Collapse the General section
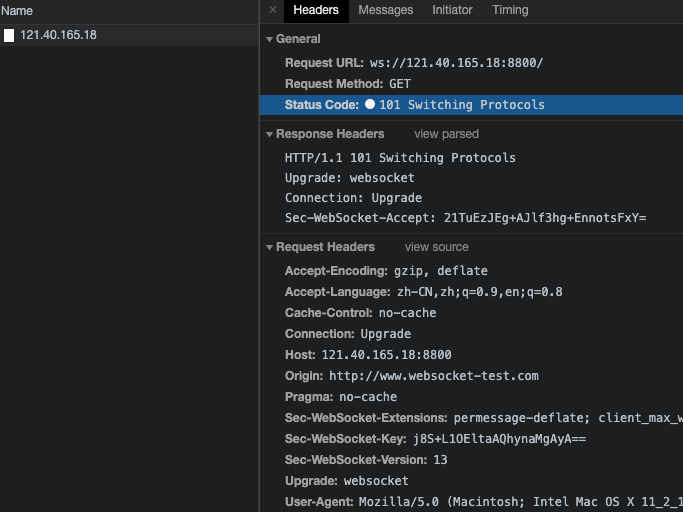The width and height of the screenshot is (683, 512). pyautogui.click(x=269, y=39)
